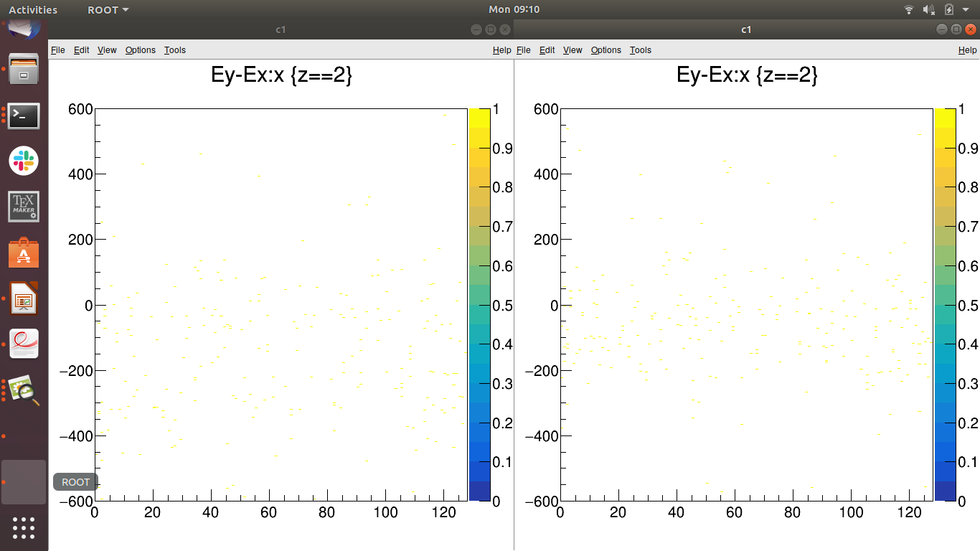Open the PDF document viewer dock icon

tap(24, 344)
